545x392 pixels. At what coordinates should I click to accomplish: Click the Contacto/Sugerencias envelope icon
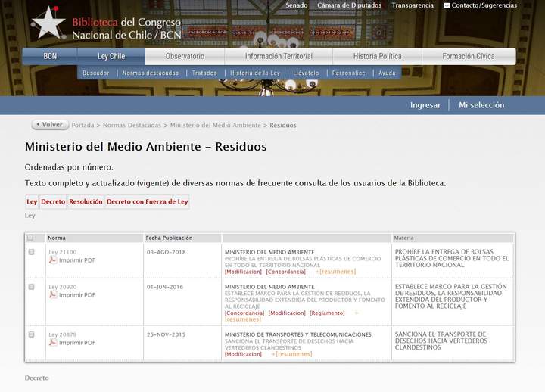pos(447,5)
